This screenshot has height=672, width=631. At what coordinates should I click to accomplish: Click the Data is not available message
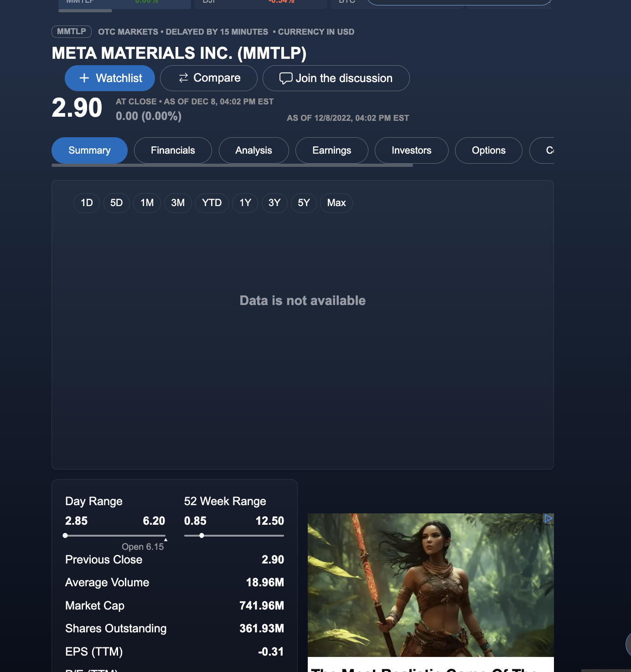(303, 300)
